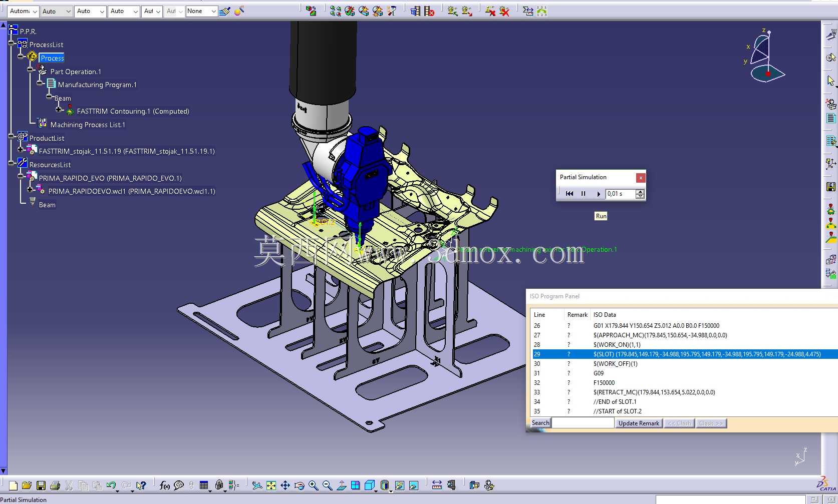Undo the last action
Screen dimensions: 838x504
click(x=111, y=485)
